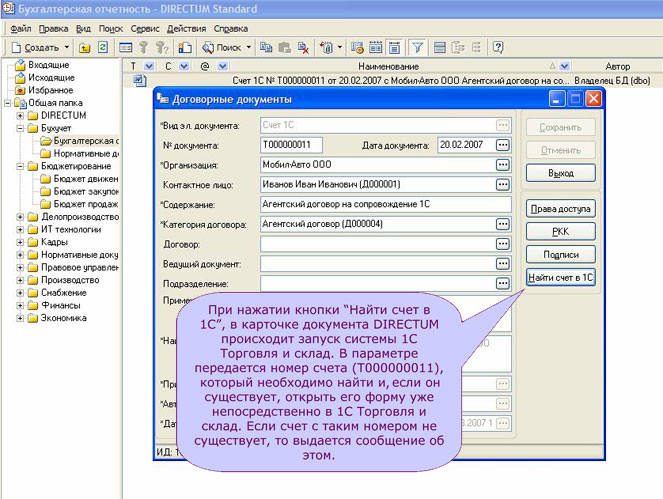Viewport: 663px width, 499px height.
Task: Open the document card icon in toolbar
Action: pos(126,47)
